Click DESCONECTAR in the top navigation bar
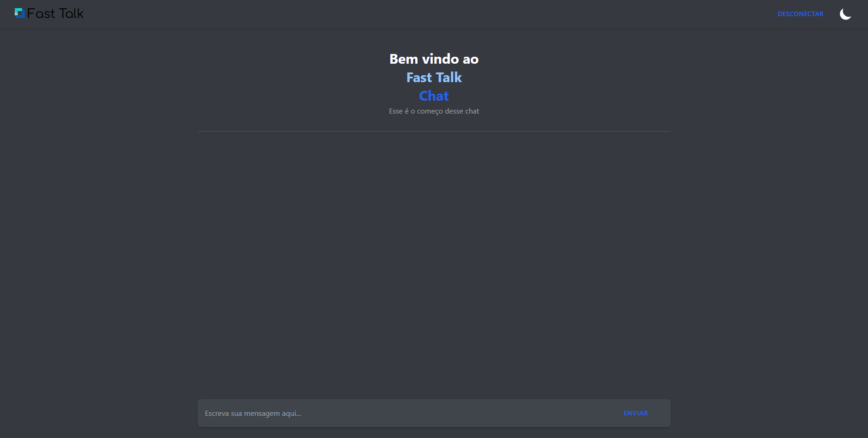This screenshot has width=868, height=438. click(x=800, y=13)
